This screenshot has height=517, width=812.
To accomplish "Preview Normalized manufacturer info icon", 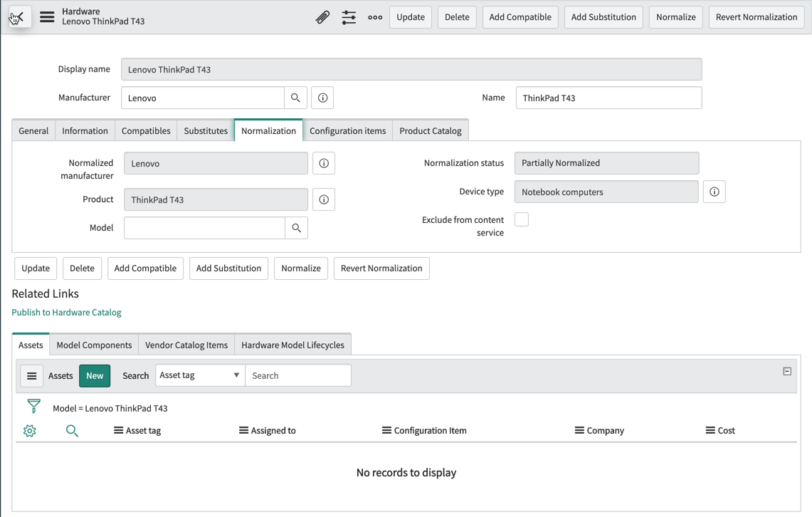I will point(324,163).
